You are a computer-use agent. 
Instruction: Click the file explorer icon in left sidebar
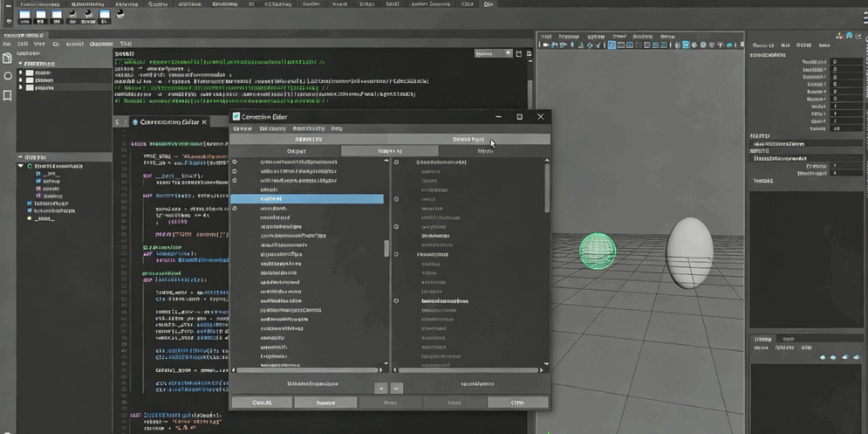point(8,59)
